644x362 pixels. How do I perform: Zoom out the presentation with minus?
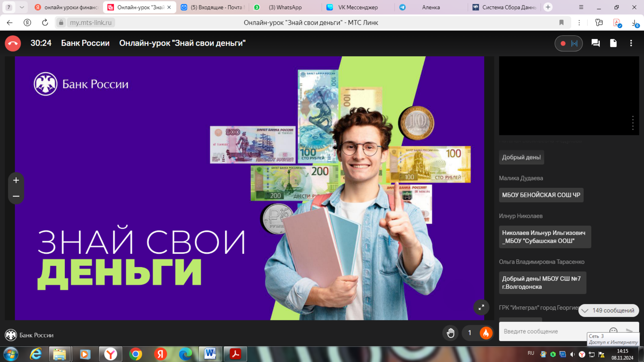(x=16, y=196)
